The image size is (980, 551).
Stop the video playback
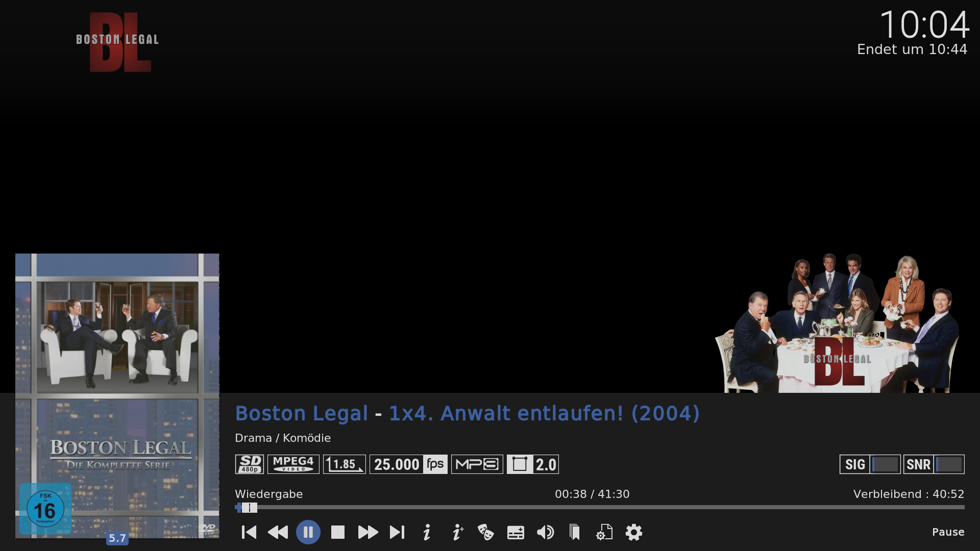click(338, 532)
